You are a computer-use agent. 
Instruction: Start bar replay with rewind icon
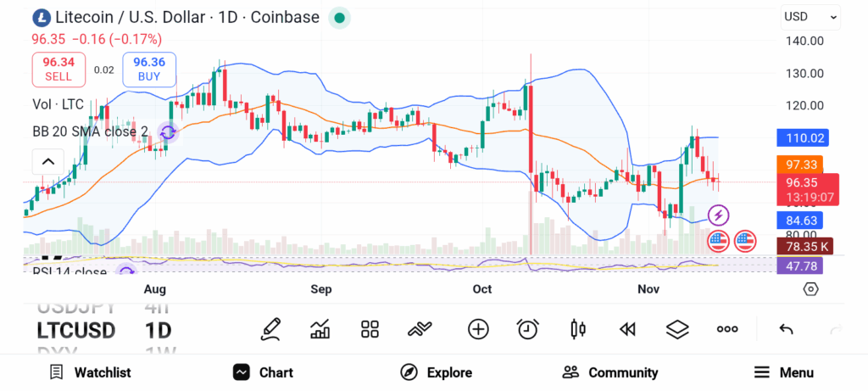click(x=627, y=329)
